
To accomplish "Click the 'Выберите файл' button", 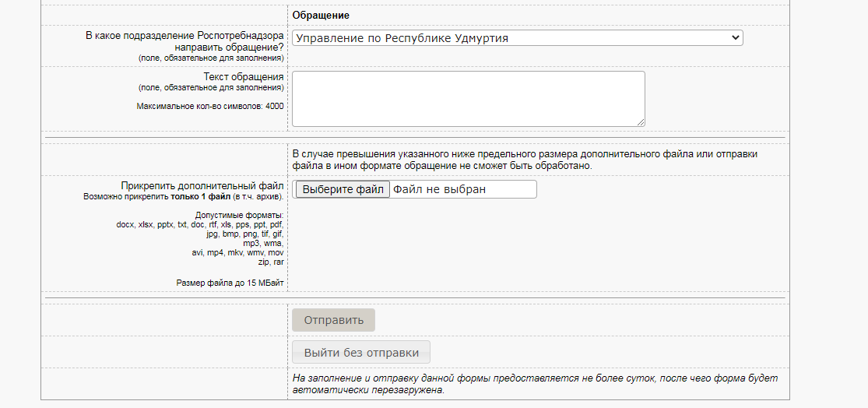I will tap(343, 189).
